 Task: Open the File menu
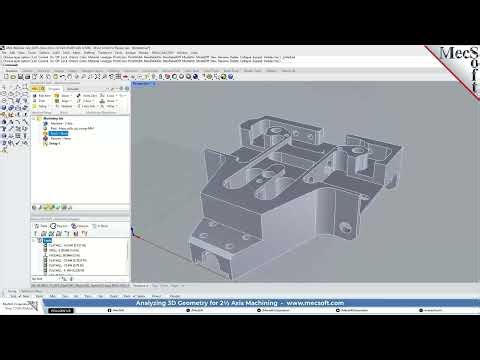4,53
